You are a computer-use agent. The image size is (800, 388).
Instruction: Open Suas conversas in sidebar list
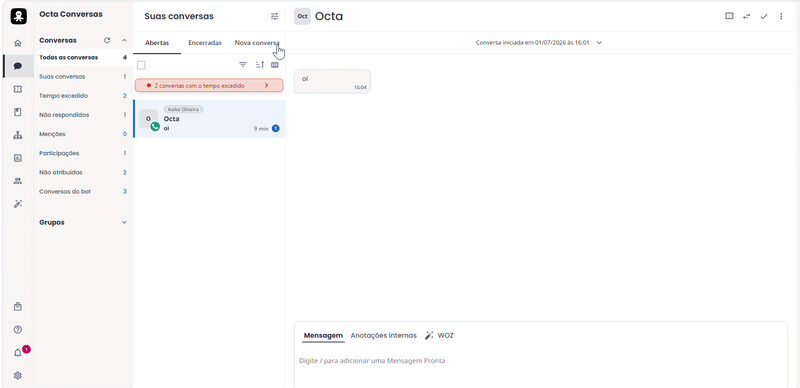pos(83,77)
